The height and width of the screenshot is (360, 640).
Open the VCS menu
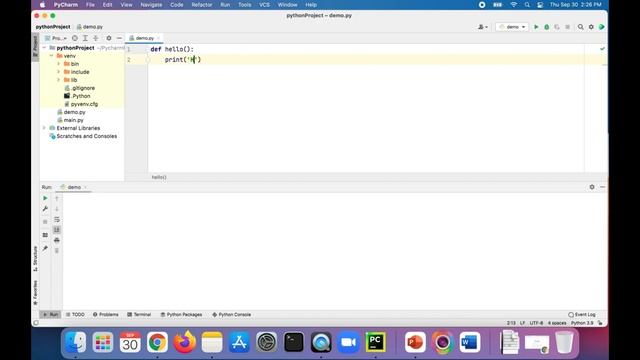(264, 5)
